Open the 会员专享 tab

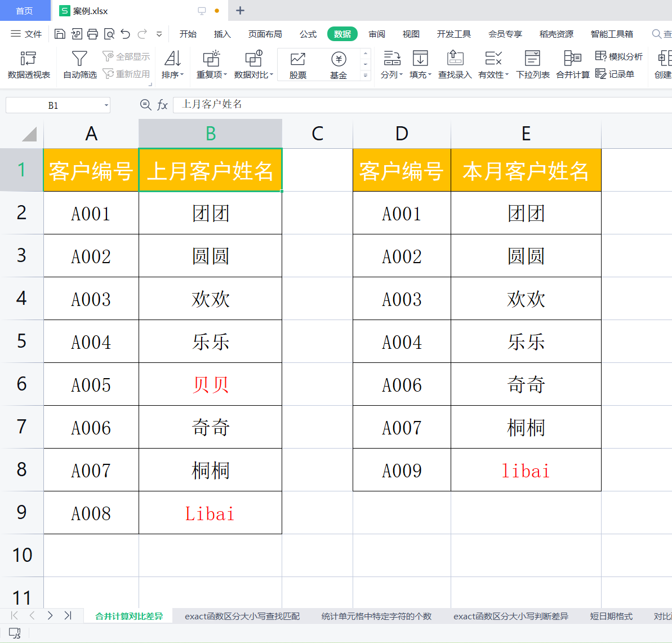[505, 34]
